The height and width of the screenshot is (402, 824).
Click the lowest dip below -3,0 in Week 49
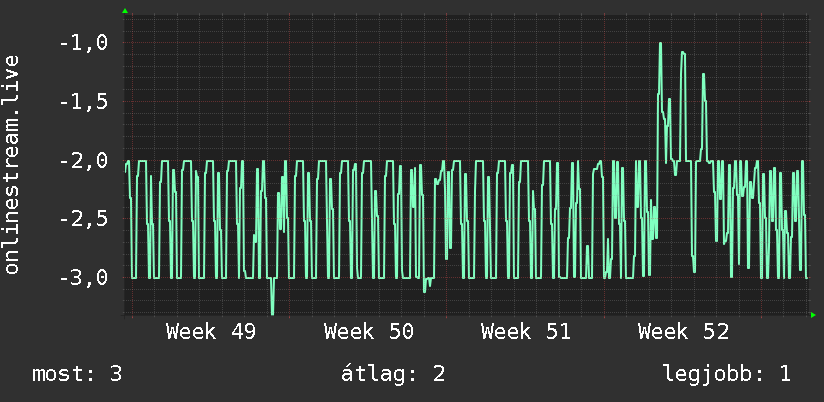pos(272,313)
